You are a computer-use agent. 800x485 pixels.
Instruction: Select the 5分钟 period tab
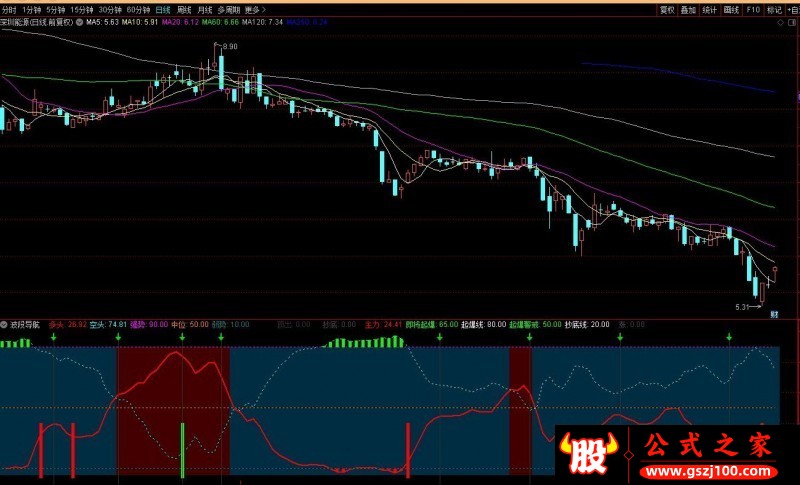pyautogui.click(x=56, y=10)
